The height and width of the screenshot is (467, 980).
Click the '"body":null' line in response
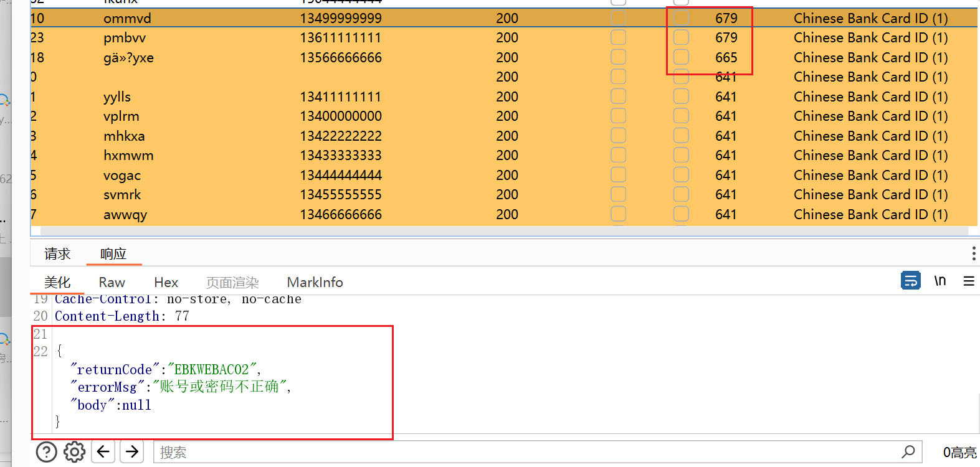112,405
